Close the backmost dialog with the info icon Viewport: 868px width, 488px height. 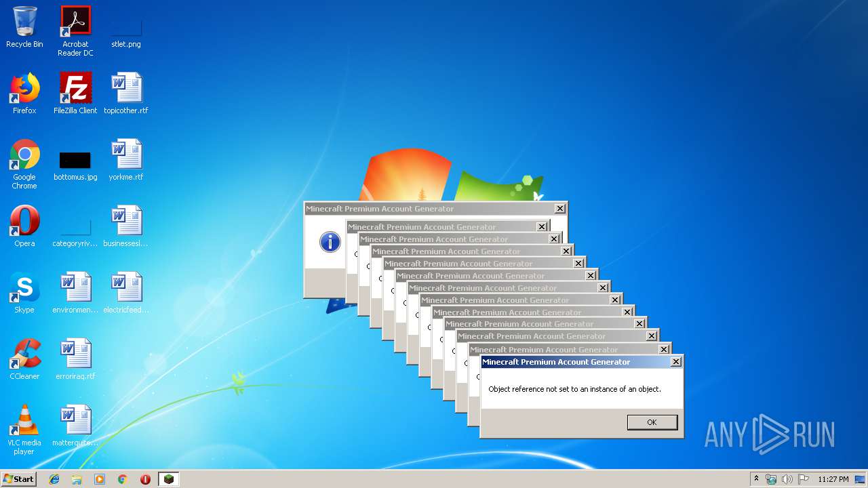click(559, 209)
